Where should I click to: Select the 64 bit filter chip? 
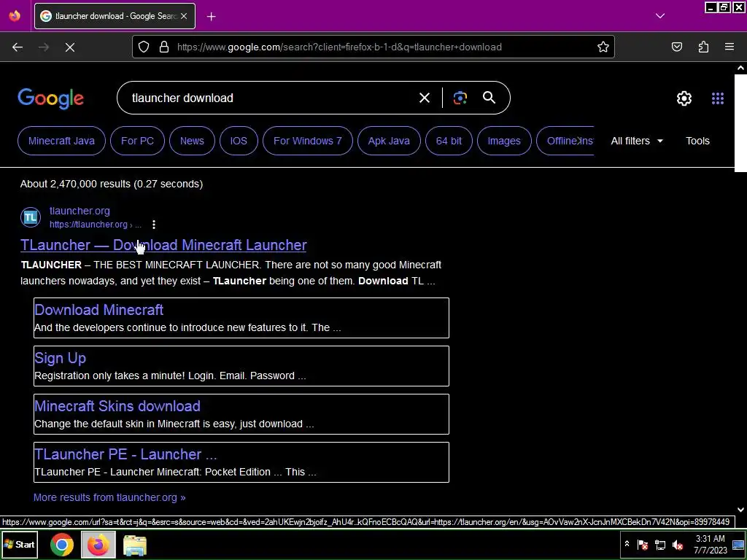(449, 141)
